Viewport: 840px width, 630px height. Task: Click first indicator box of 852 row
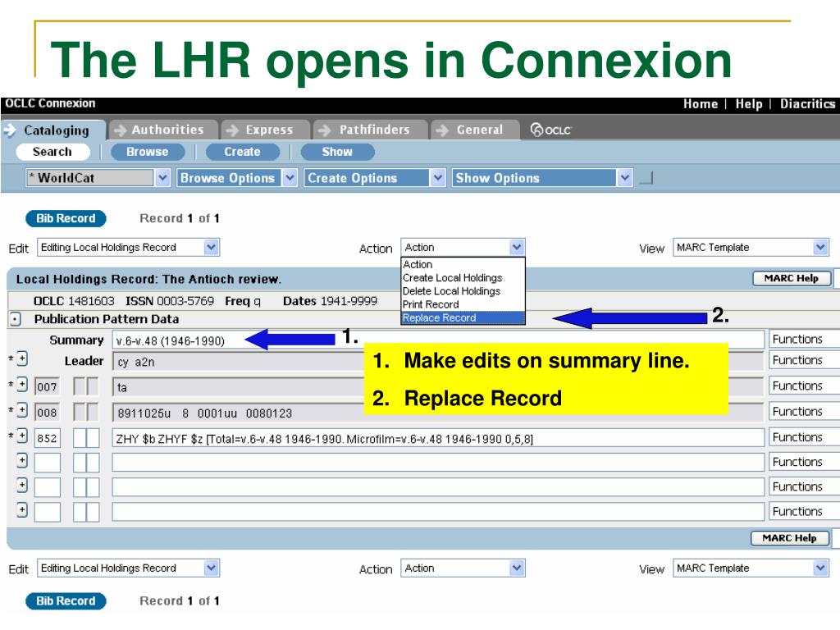point(80,438)
